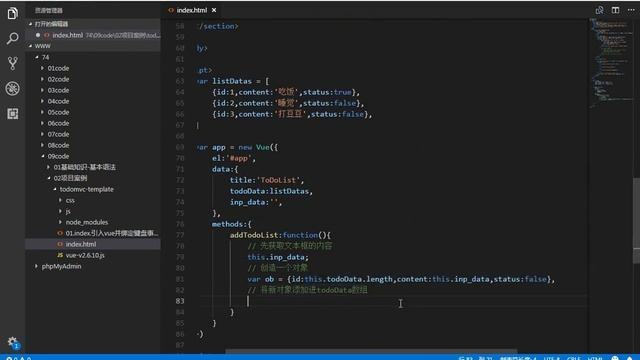This screenshot has height=360, width=640.
Task: Open the Source Control view
Action: (13, 63)
